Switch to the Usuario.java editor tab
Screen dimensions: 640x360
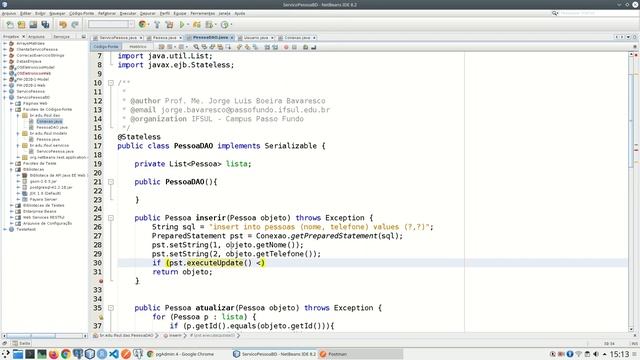[x=256, y=38]
